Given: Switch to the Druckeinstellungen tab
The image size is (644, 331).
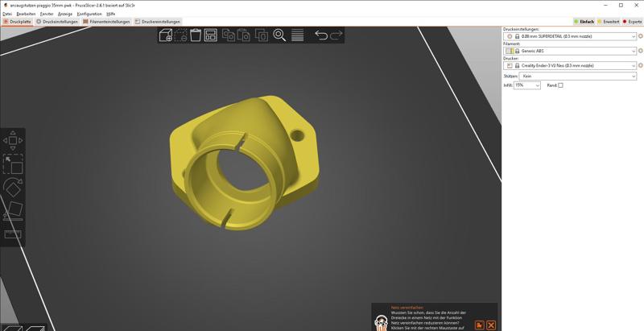Looking at the screenshot, I should coord(57,22).
